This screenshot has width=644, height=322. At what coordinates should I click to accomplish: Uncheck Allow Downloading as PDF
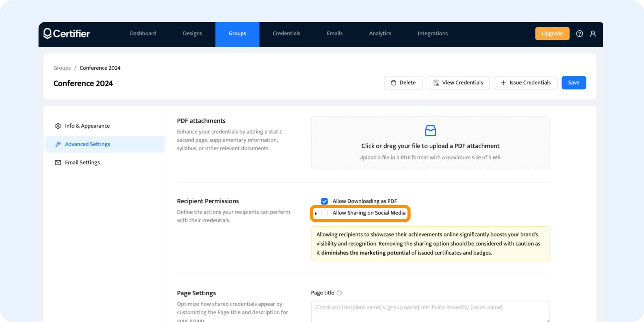pos(324,201)
